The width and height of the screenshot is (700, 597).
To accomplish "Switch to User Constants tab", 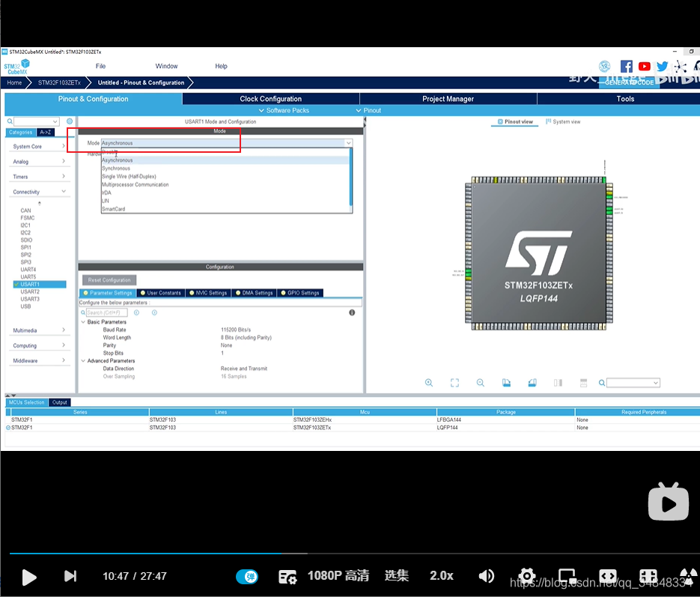I will coord(161,293).
